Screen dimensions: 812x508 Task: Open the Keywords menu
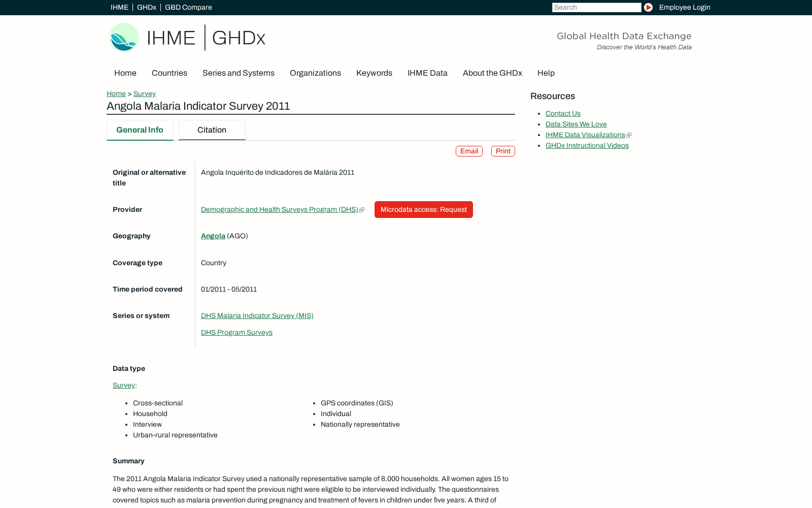pyautogui.click(x=374, y=73)
